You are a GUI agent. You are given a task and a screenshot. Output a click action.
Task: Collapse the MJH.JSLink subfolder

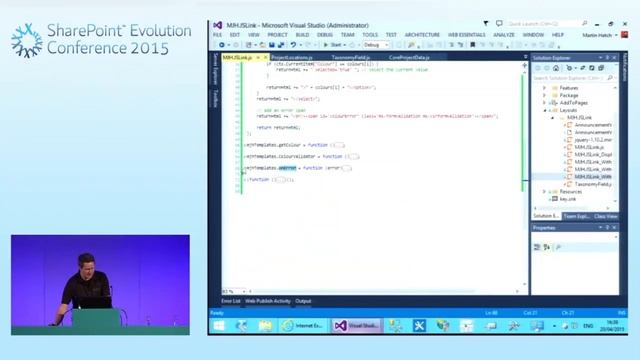pos(553,118)
